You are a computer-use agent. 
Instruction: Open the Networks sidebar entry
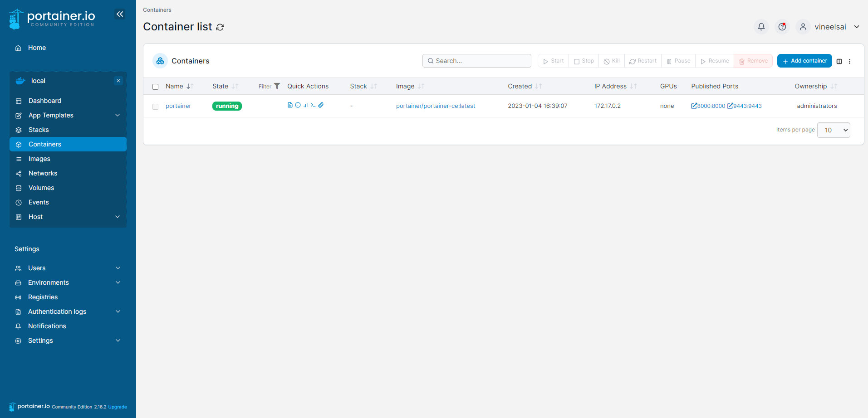point(43,173)
